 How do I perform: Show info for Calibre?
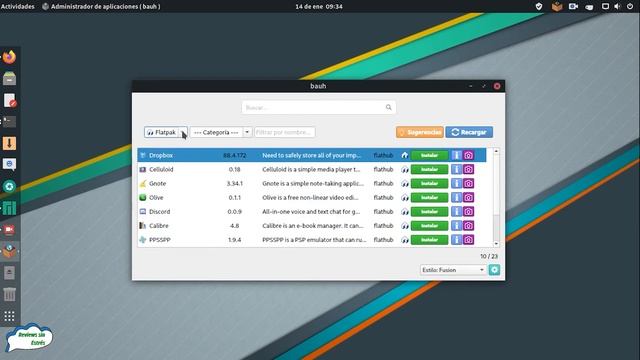[x=456, y=226]
